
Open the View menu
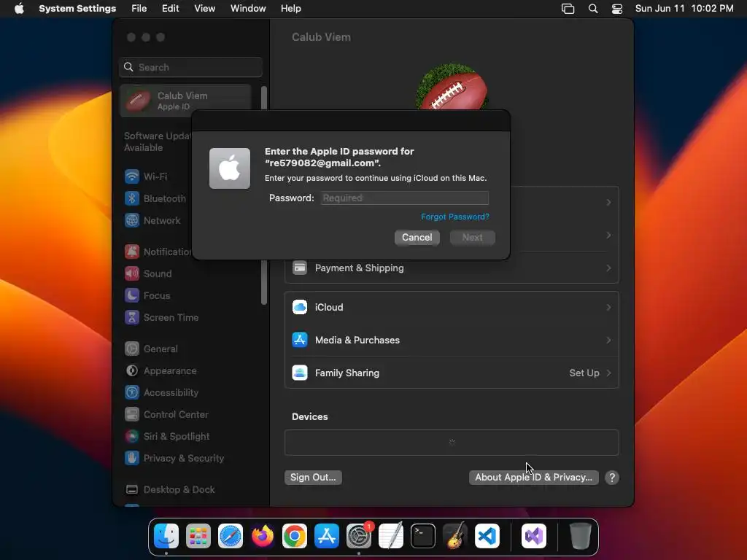[204, 9]
